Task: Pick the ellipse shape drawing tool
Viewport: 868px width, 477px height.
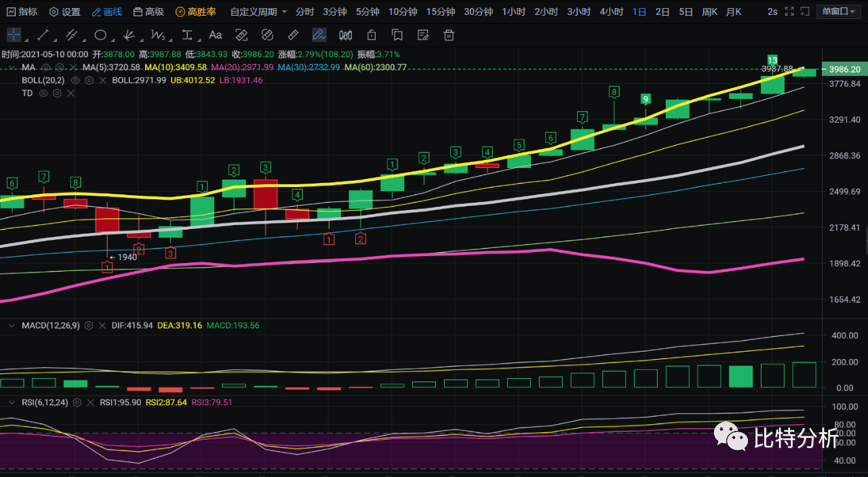Action: pos(100,35)
